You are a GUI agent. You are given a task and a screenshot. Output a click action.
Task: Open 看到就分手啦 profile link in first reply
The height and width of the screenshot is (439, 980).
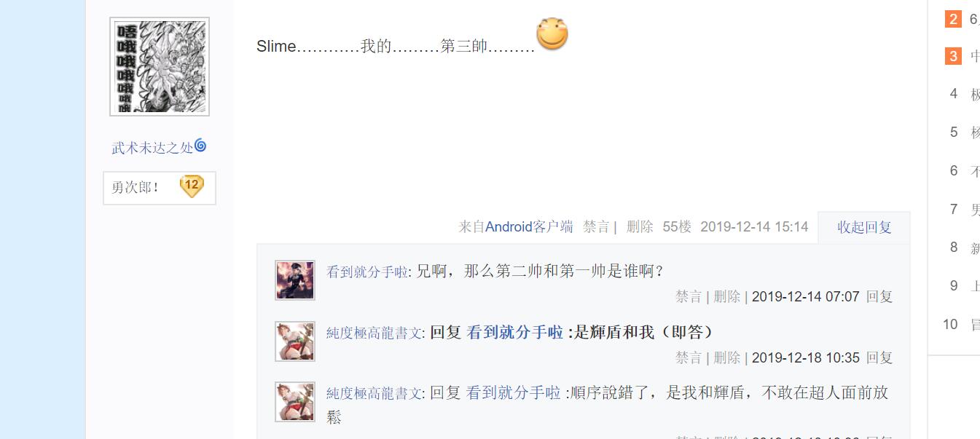point(367,272)
